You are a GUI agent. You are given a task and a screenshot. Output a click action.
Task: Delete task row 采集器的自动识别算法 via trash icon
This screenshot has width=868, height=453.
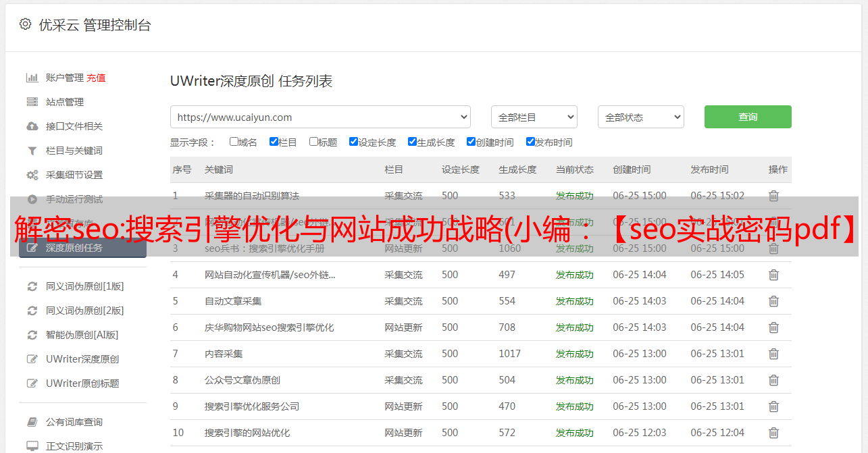click(773, 196)
